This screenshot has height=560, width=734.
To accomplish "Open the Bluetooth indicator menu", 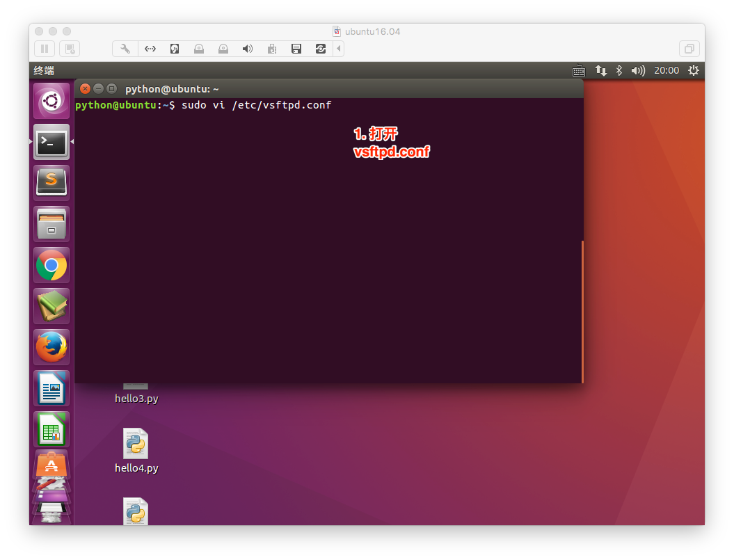I will (x=619, y=71).
